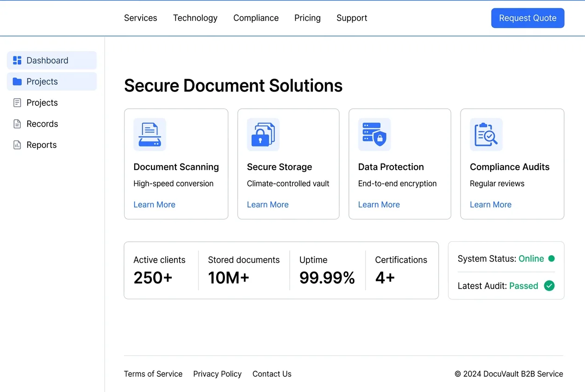
Task: Select the Dashboard grid icon in sidebar
Action: tap(17, 60)
